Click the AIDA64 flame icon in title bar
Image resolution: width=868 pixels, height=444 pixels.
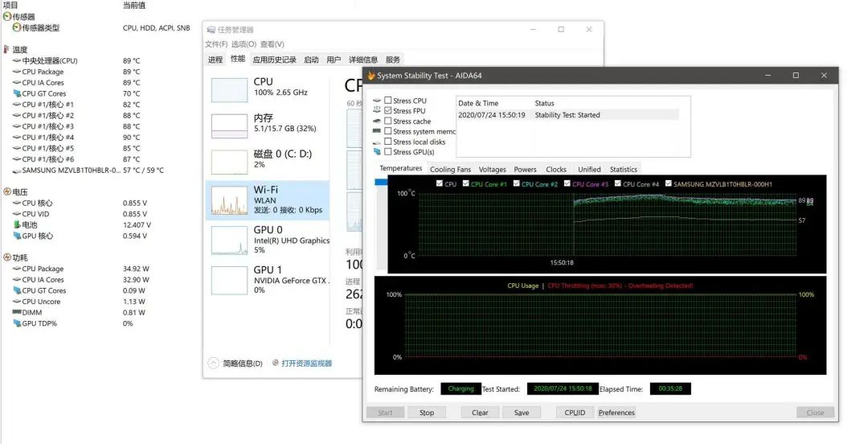(371, 76)
